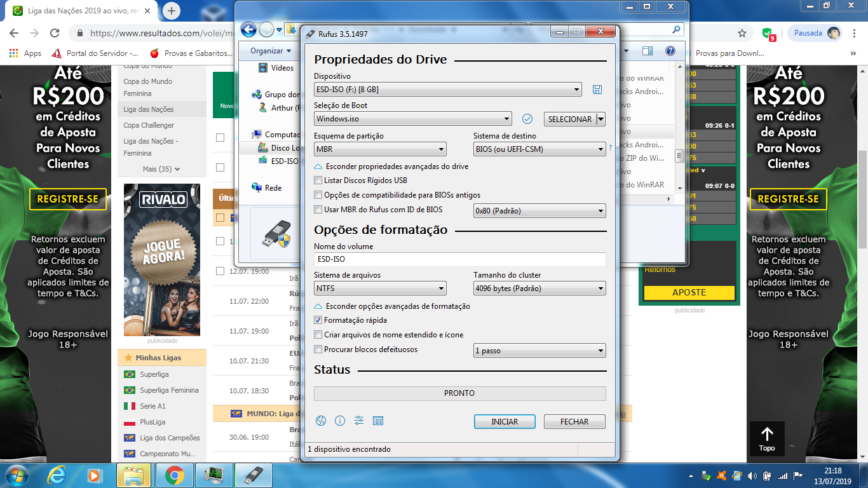Viewport: 868px width, 488px height.
Task: Click the SELECIONAR button
Action: point(569,119)
